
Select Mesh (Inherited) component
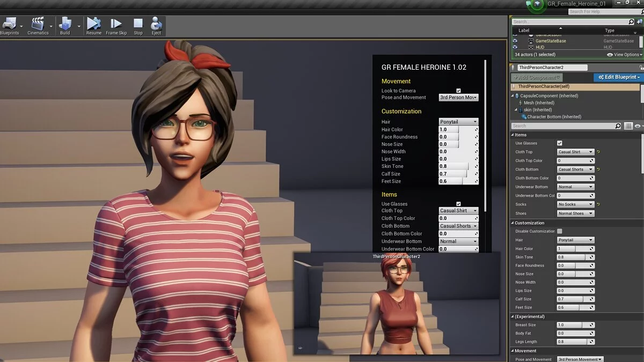[539, 103]
